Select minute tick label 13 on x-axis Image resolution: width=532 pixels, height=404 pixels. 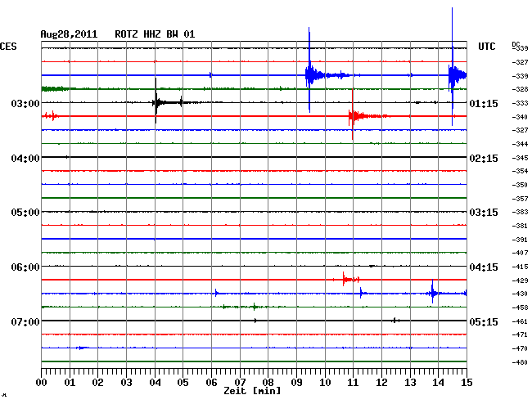410,382
